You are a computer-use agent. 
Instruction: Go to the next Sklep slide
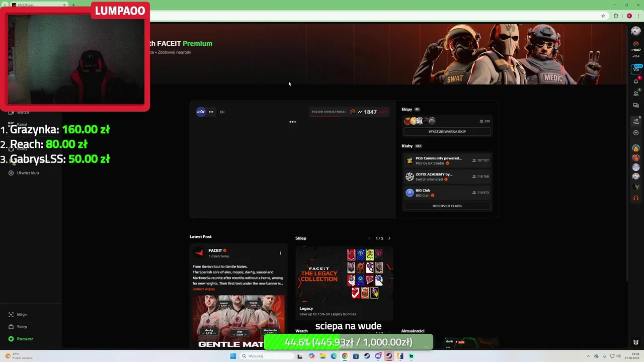(389, 238)
